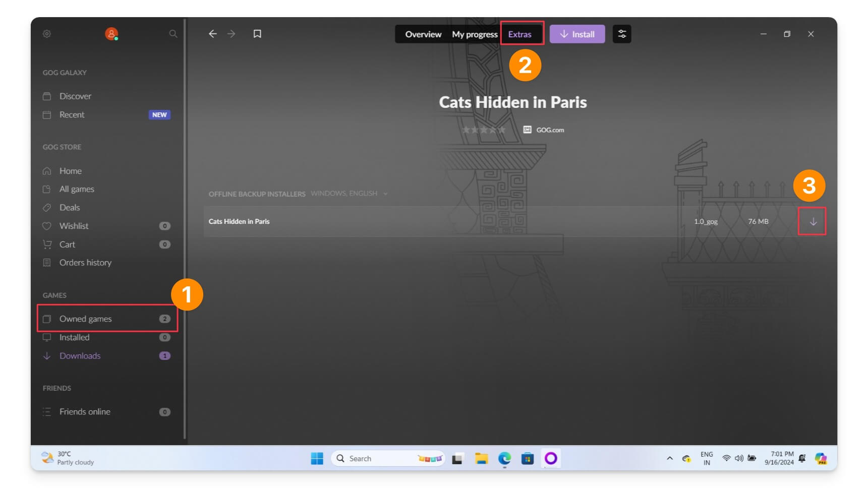The image size is (868, 488).
Task: Go forward with the right arrow
Action: [232, 34]
